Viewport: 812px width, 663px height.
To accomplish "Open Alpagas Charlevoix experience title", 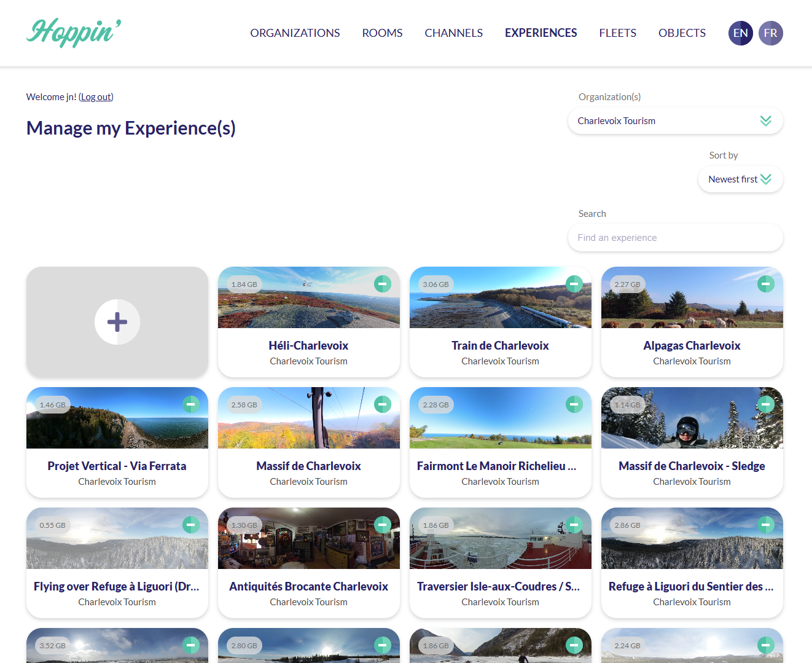I will tap(692, 346).
